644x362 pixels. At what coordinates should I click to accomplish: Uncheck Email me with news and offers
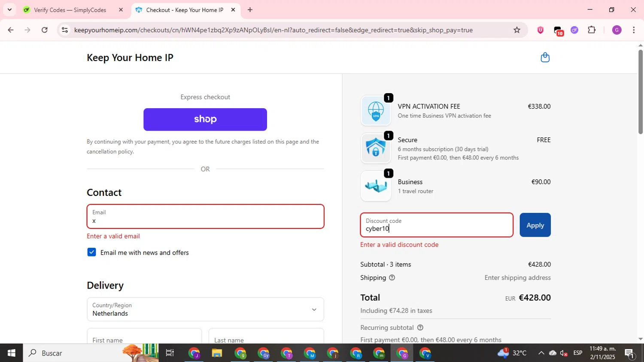tap(91, 252)
